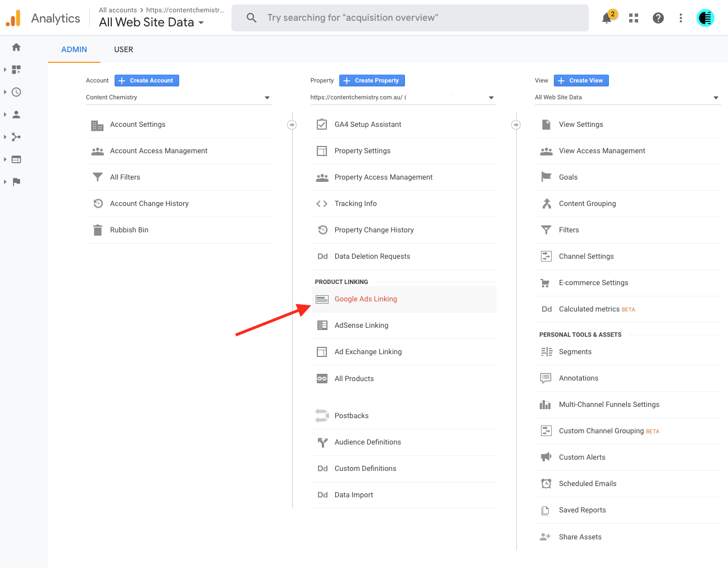
Task: Expand the Realtime sidebar section arrow
Action: point(5,92)
